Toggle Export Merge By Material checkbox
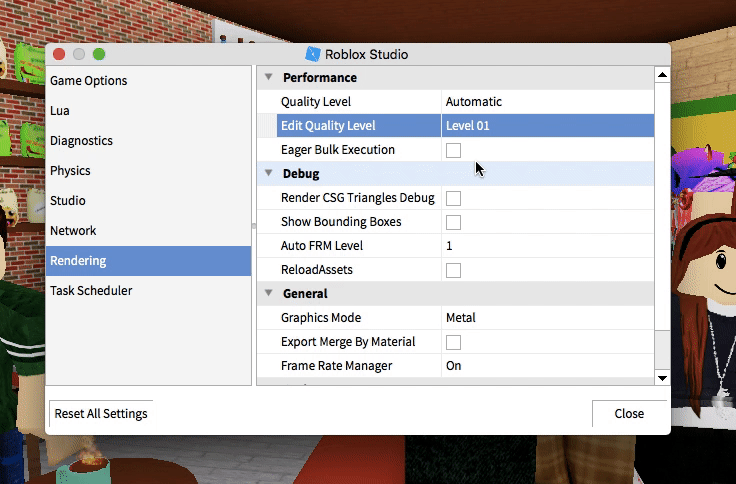Image resolution: width=736 pixels, height=484 pixels. click(453, 342)
